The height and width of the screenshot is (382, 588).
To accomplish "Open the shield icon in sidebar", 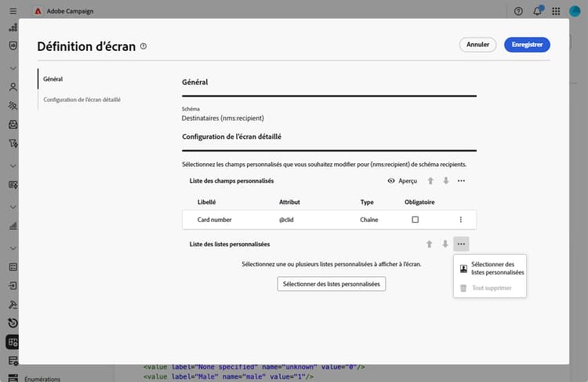I will tap(13, 45).
